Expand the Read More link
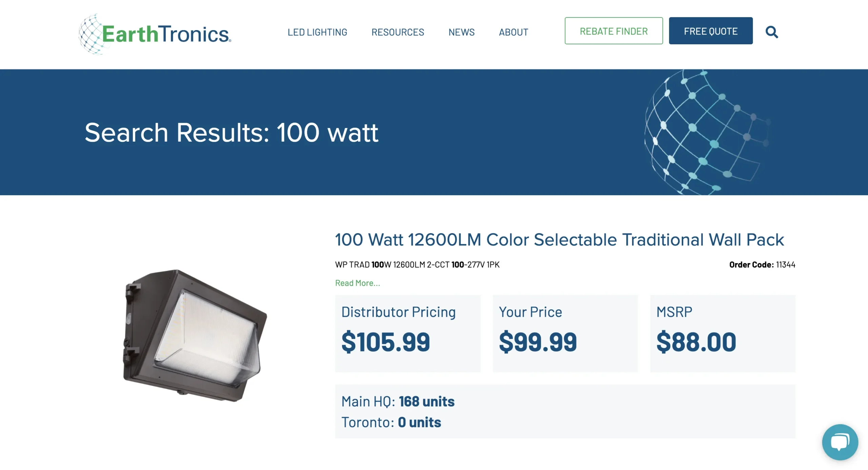The image size is (868, 470). [x=357, y=283]
